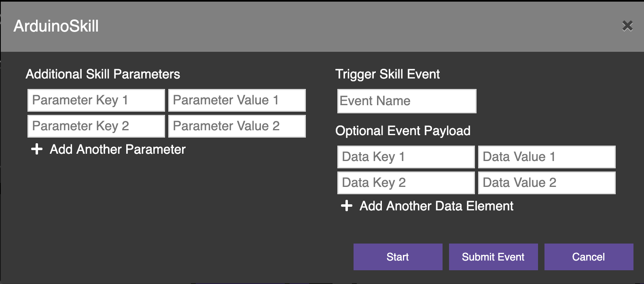
Task: Click into the Data Value 1 field
Action: (547, 157)
